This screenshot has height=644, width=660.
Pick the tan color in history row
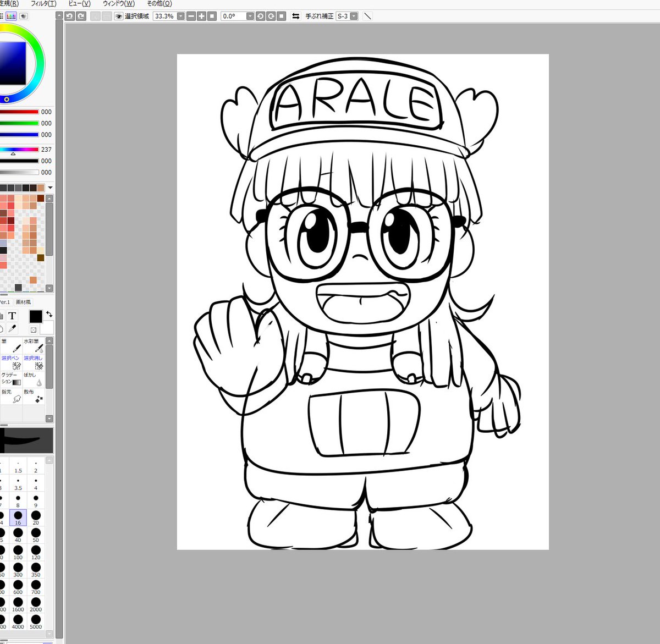[x=41, y=188]
